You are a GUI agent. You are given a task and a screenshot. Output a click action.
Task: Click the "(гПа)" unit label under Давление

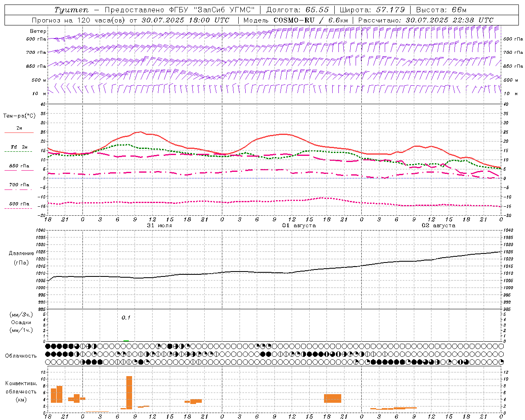pos(21,262)
